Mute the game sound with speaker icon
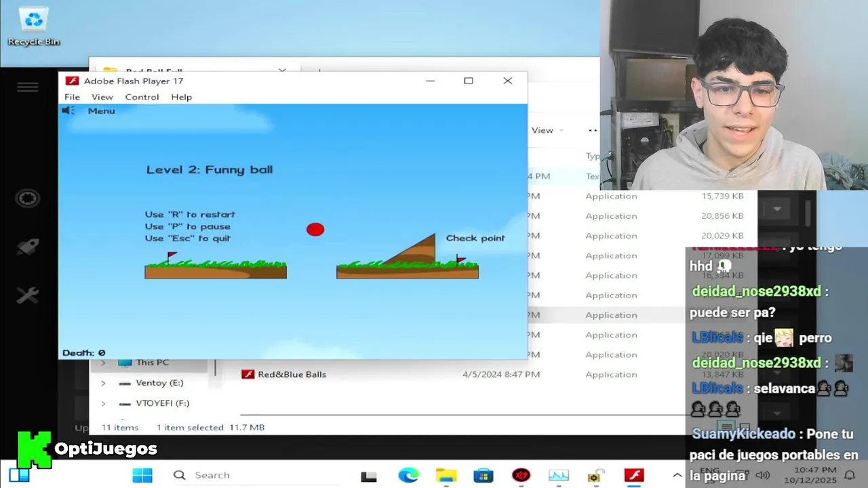Image resolution: width=868 pixels, height=488 pixels. point(68,110)
